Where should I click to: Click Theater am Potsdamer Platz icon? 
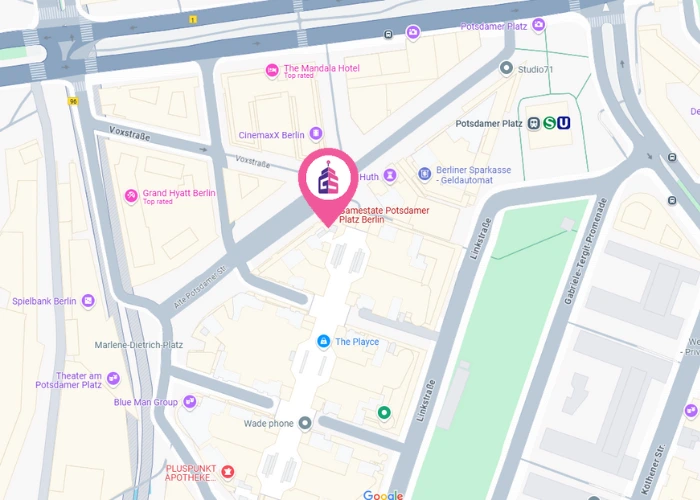[x=113, y=379]
